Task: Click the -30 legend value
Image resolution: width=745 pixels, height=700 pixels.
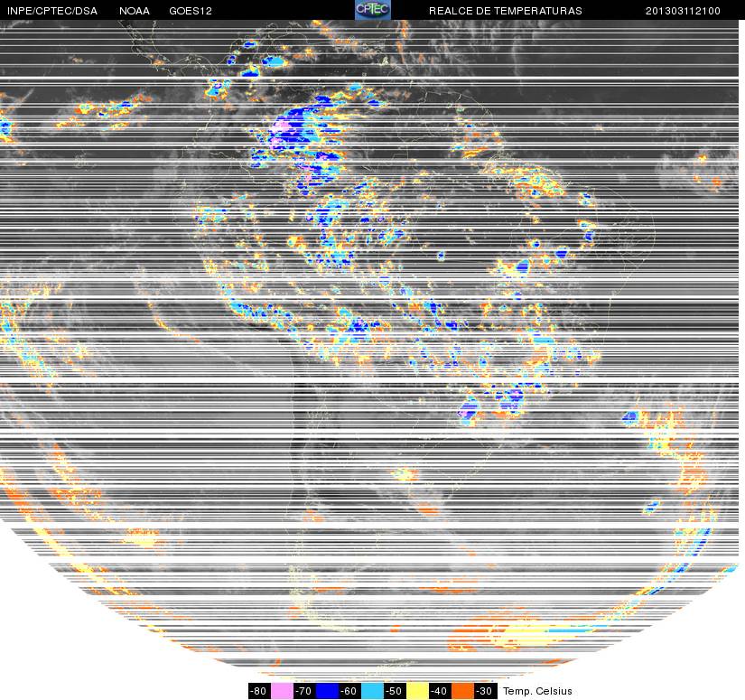Action: [486, 691]
